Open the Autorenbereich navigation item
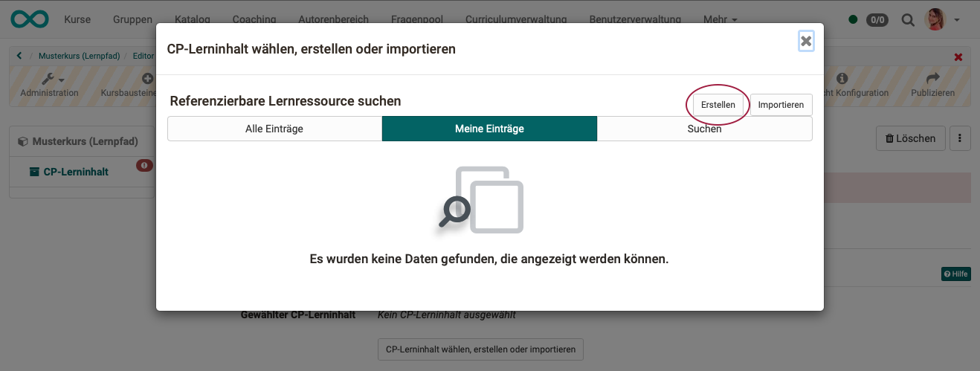Image resolution: width=980 pixels, height=371 pixels. 332,19
